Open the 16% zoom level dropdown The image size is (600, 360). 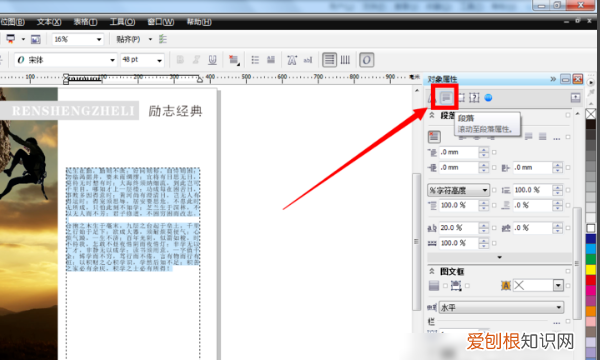99,39
